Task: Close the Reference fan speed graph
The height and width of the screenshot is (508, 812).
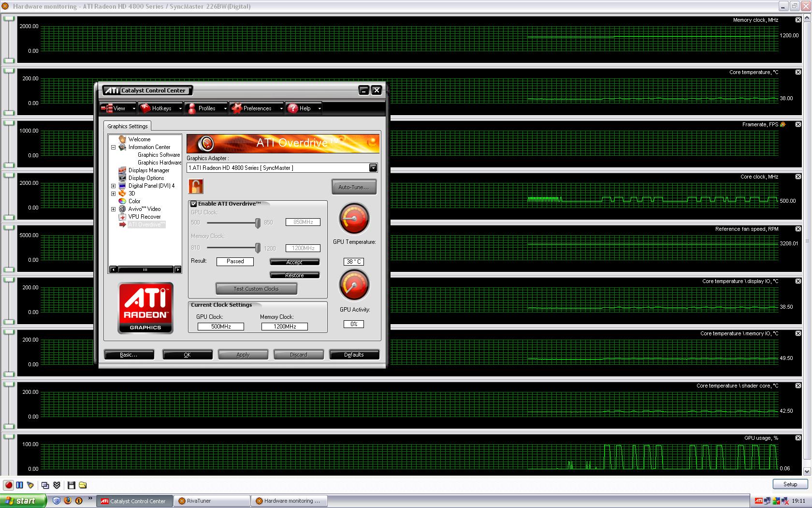Action: pos(798,229)
